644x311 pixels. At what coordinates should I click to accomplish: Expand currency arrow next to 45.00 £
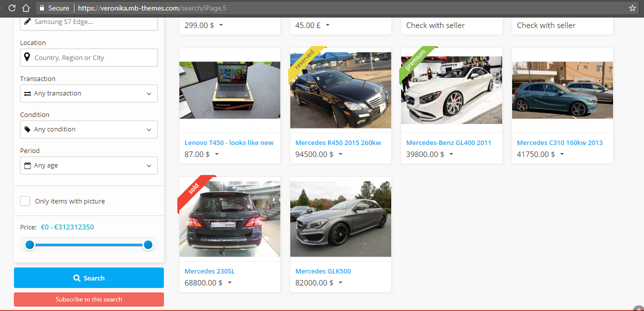pos(327,25)
